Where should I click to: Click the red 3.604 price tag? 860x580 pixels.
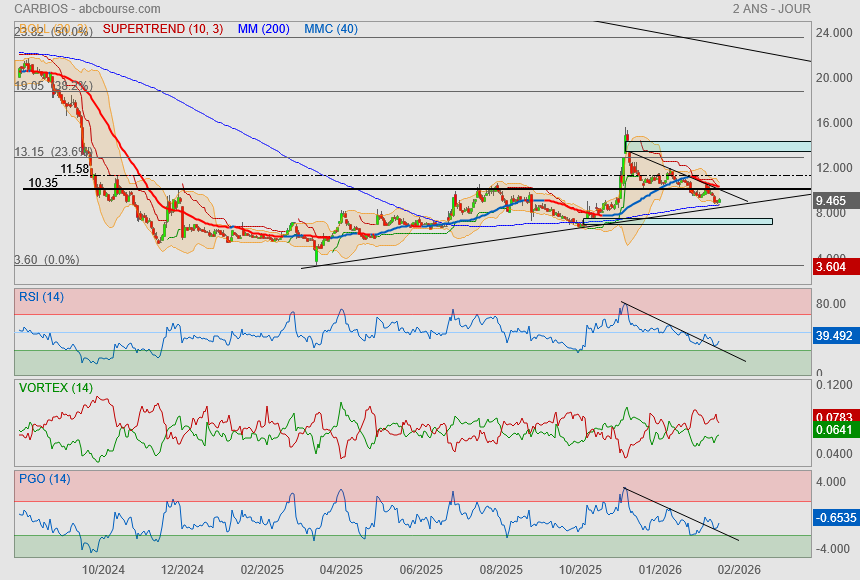[x=832, y=267]
